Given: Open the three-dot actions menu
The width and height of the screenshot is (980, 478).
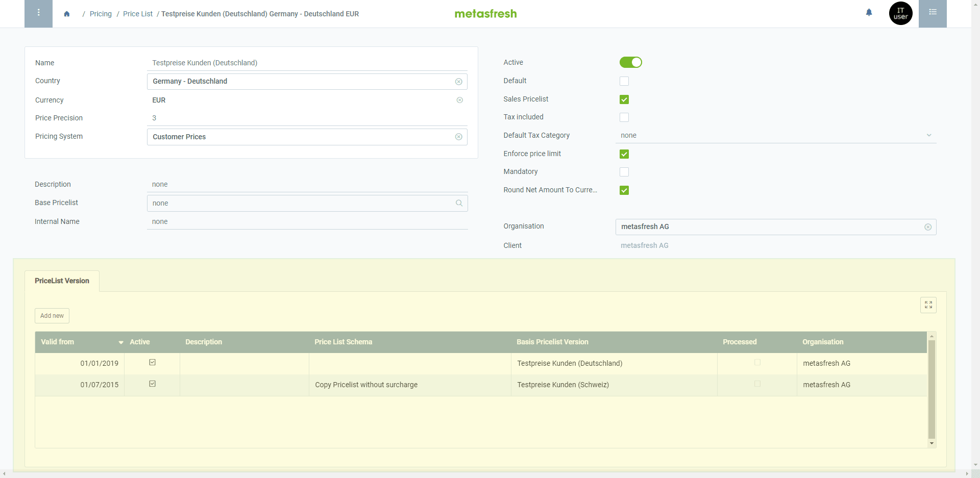Looking at the screenshot, I should click(38, 13).
